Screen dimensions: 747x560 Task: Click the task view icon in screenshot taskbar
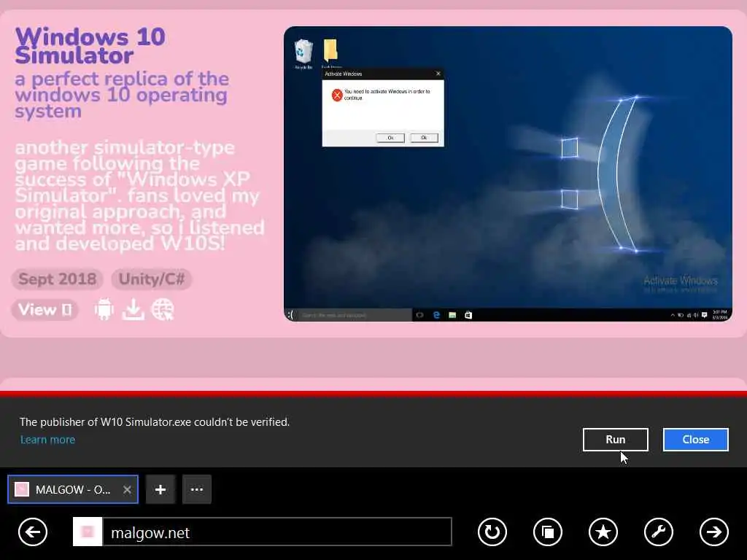pyautogui.click(x=419, y=315)
